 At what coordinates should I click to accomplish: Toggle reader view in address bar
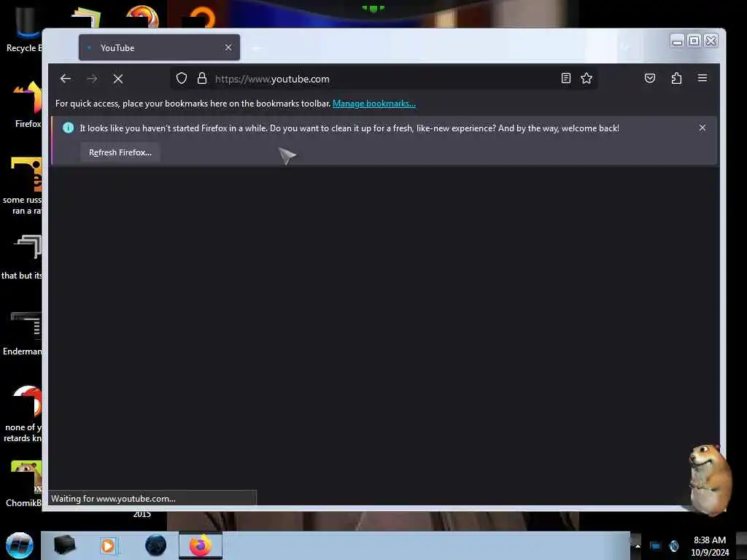[x=565, y=78]
